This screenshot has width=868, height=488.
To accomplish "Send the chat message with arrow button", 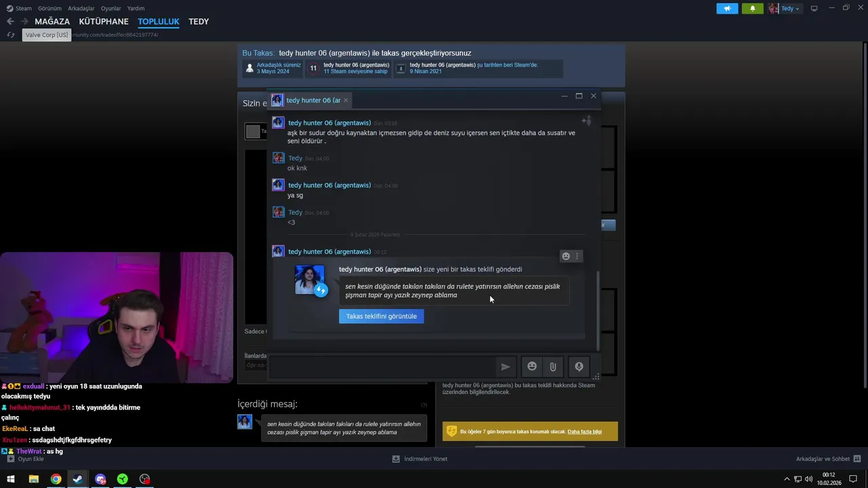I will [505, 367].
